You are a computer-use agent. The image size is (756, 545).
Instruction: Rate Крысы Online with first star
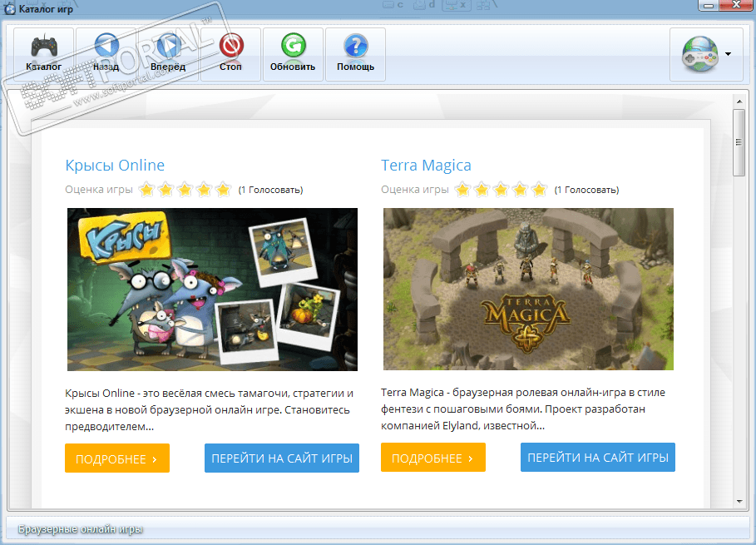click(146, 190)
